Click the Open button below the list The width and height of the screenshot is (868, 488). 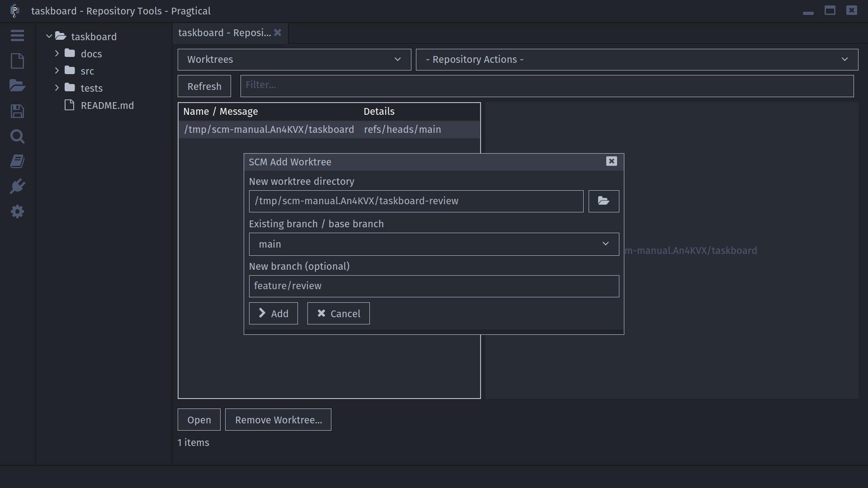pos(199,420)
